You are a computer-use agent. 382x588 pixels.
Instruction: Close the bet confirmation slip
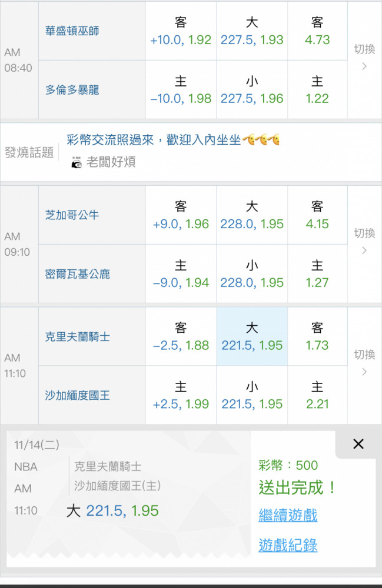(x=358, y=444)
